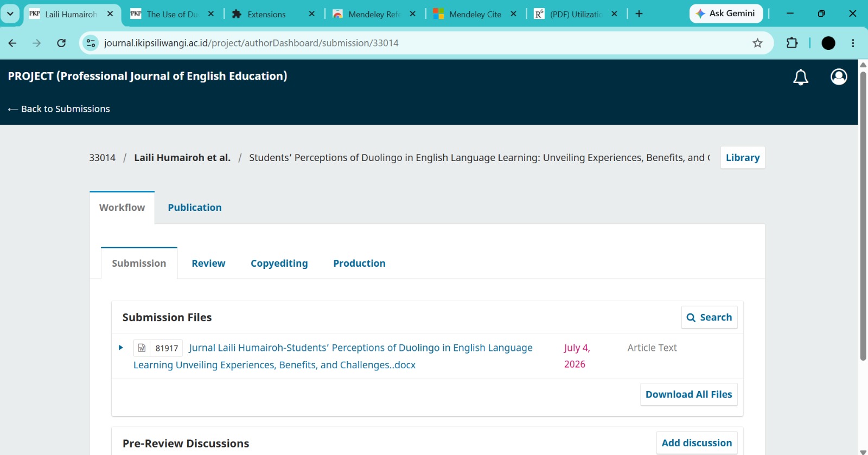Click Ask Gemini button
The height and width of the screenshot is (455, 868).
[x=726, y=14]
